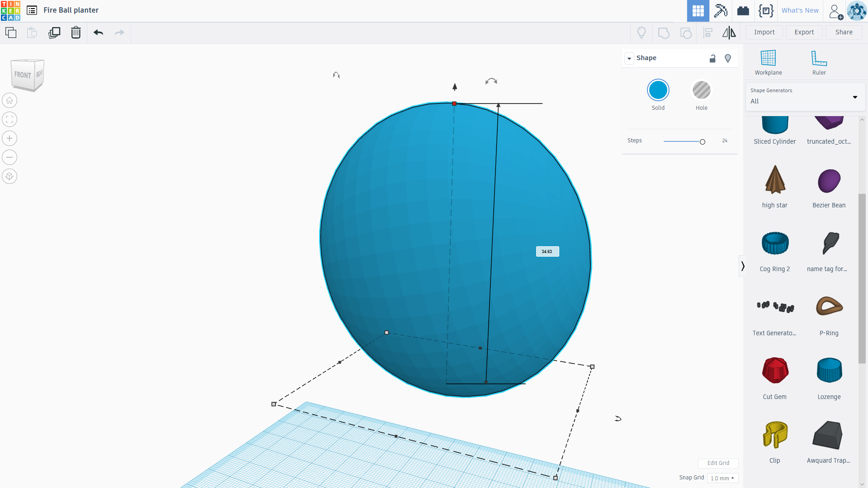
Task: Undo the last action
Action: (99, 33)
